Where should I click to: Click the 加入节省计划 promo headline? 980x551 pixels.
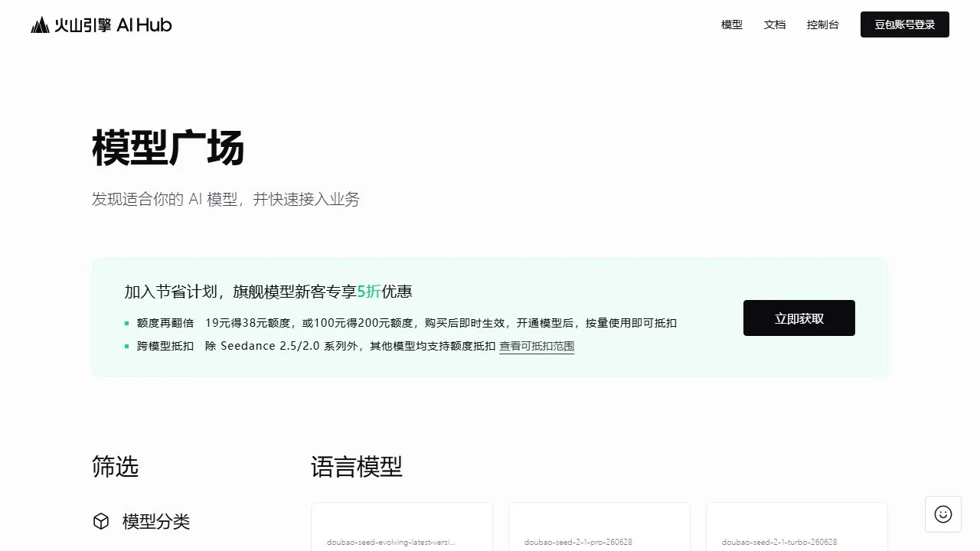click(269, 292)
